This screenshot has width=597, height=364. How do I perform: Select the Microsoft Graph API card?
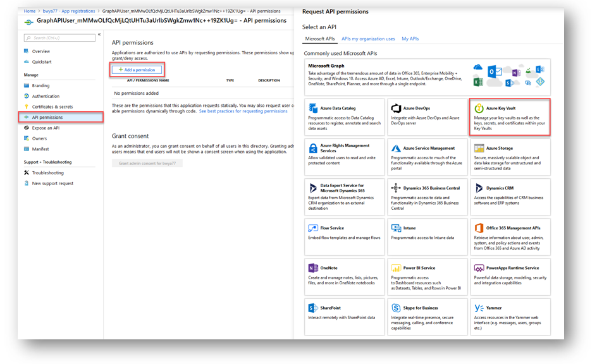[x=427, y=77]
